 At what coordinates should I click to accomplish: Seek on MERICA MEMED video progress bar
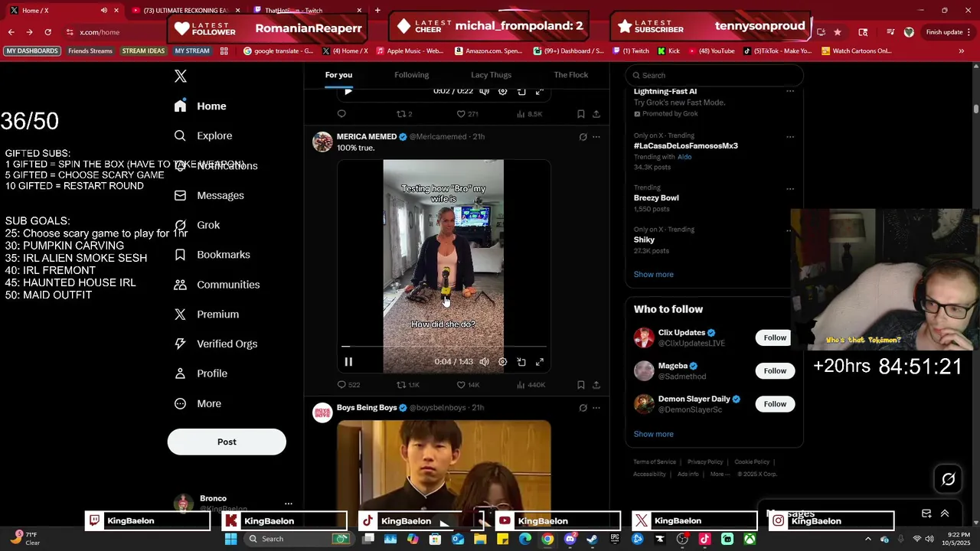click(x=443, y=347)
